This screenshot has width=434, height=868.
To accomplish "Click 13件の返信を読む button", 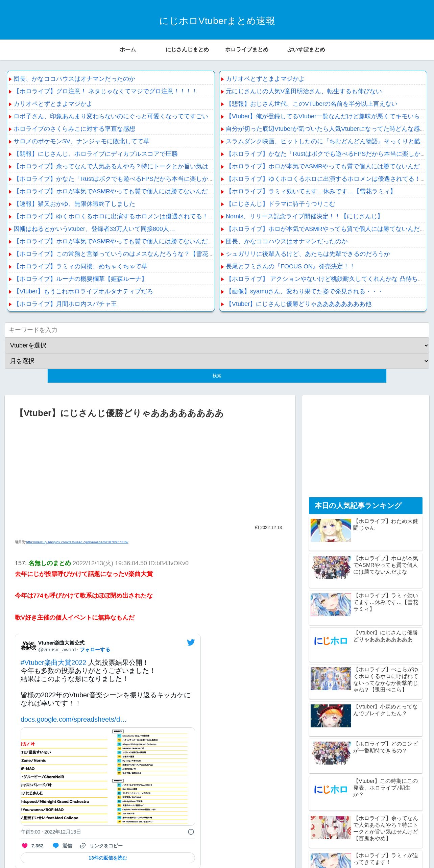I will point(108,858).
